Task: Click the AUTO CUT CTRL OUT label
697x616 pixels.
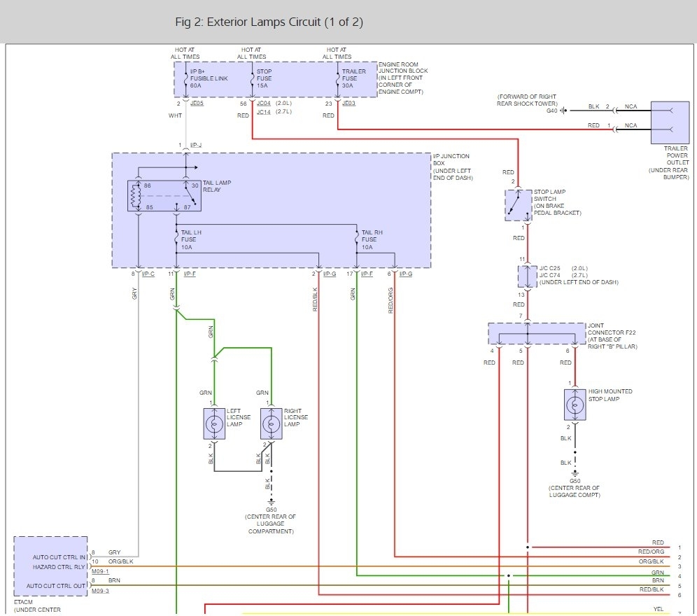Action: pyautogui.click(x=56, y=586)
